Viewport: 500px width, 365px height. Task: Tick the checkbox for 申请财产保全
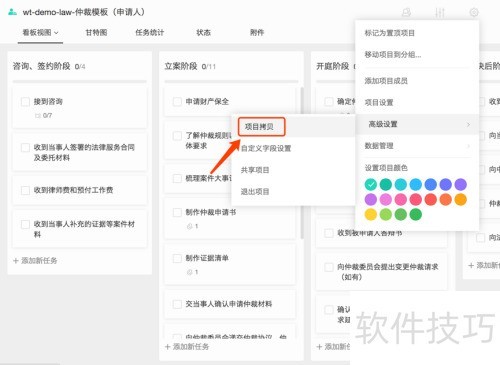177,102
